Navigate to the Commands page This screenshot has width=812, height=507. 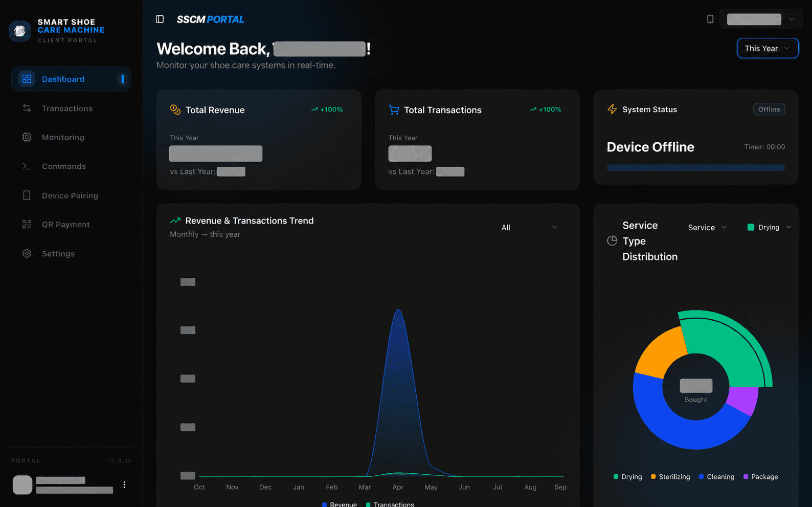point(71,166)
